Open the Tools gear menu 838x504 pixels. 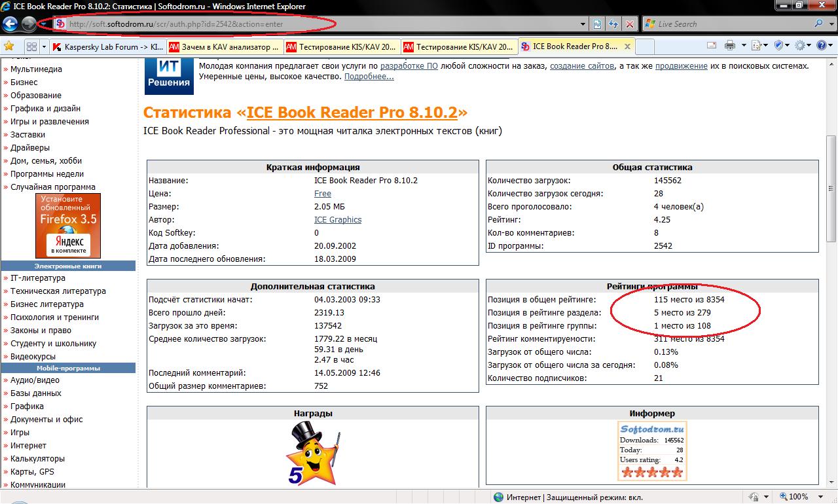[x=800, y=46]
